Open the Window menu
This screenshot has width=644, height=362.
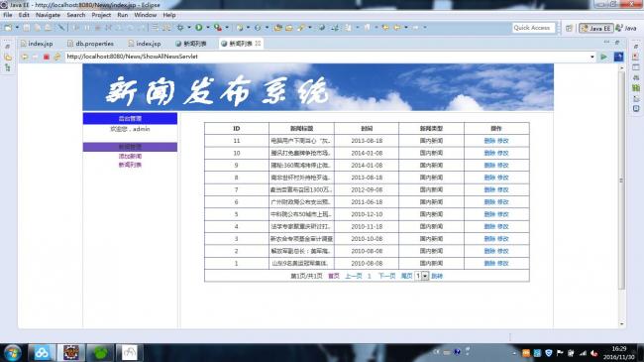point(145,15)
